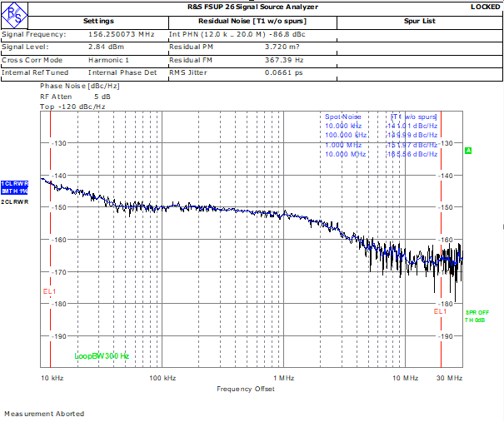Image resolution: width=504 pixels, height=422 pixels.
Task: Click the Cross Corr Mode label
Action: point(32,60)
